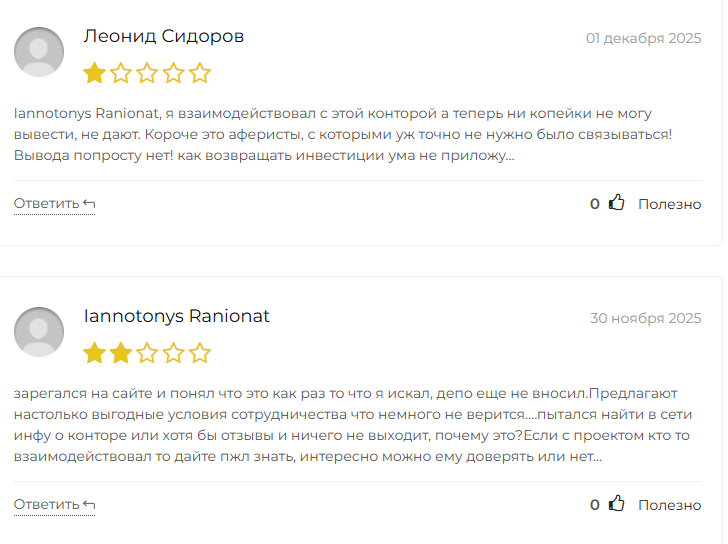Viewport: 728px width, 544px height.
Task: Mark Леонид Сидоров's review as Полезно
Action: (669, 204)
